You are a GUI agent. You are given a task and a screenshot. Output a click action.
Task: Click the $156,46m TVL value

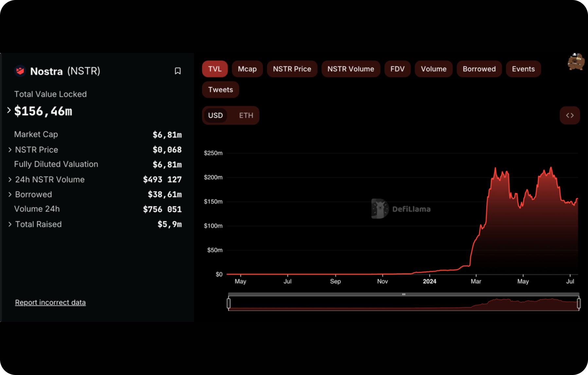(x=43, y=111)
